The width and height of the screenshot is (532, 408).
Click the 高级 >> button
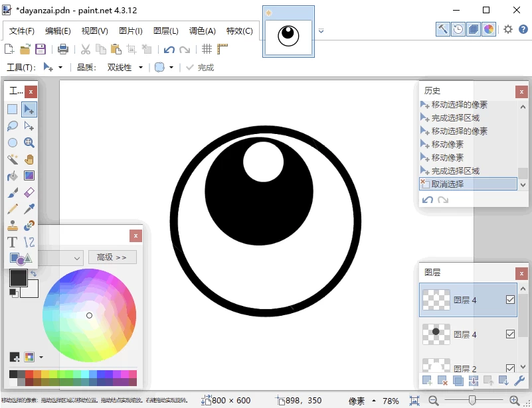(x=112, y=257)
